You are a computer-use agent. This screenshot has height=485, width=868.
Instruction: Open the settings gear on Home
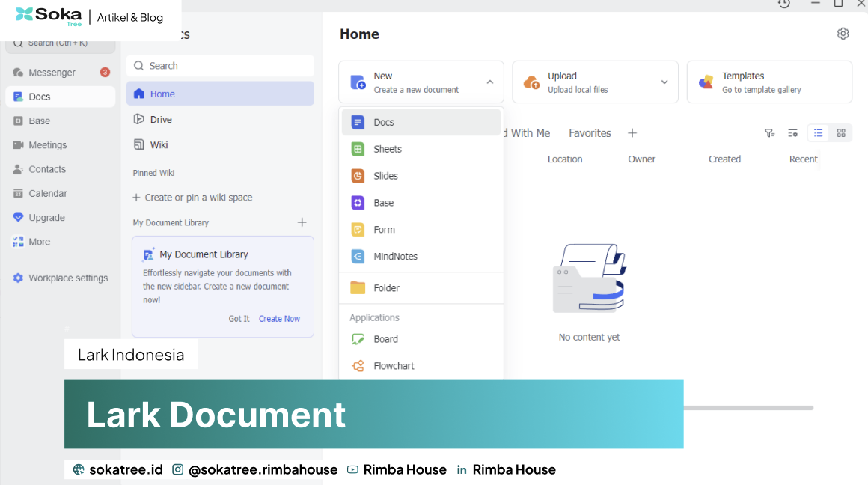pos(843,34)
